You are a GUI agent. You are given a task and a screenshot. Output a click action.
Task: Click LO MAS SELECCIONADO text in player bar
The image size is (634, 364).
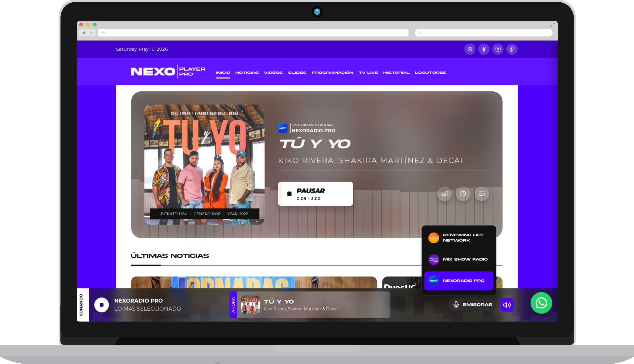point(148,309)
